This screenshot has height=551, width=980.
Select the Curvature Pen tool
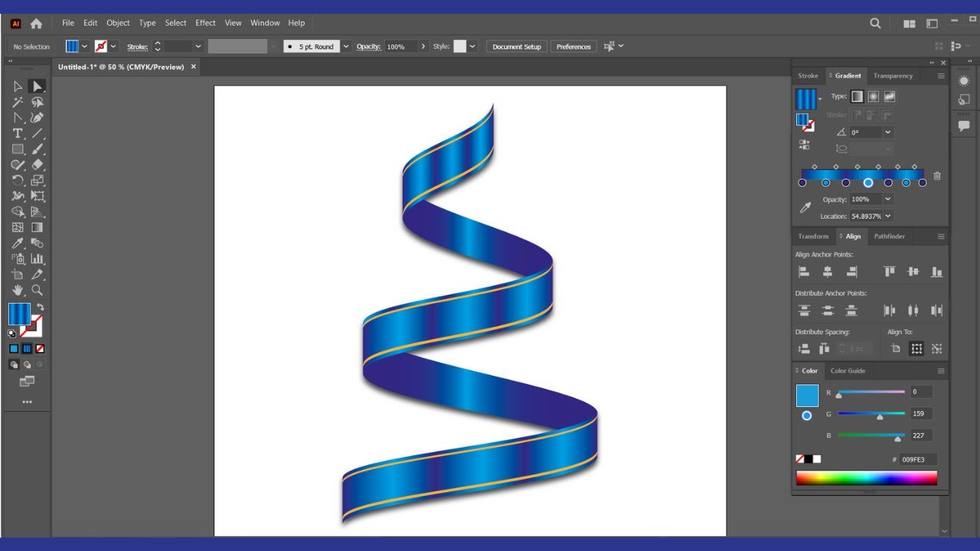point(37,118)
